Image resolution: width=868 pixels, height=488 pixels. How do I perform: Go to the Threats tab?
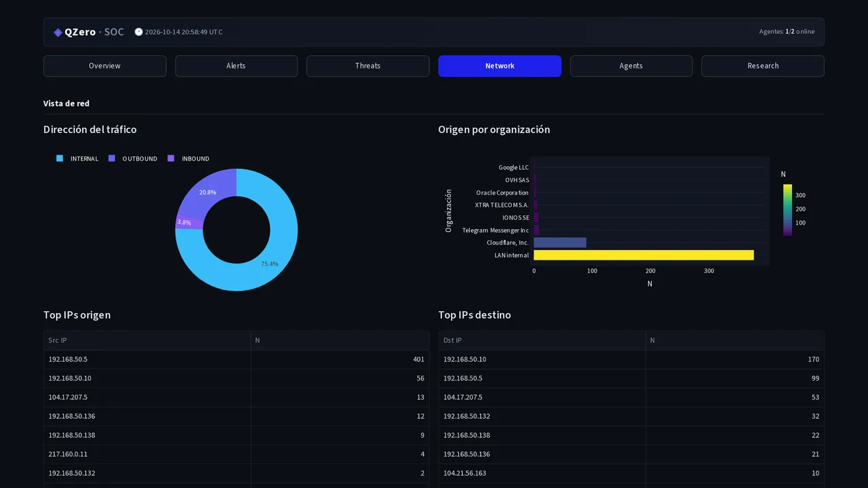point(368,66)
